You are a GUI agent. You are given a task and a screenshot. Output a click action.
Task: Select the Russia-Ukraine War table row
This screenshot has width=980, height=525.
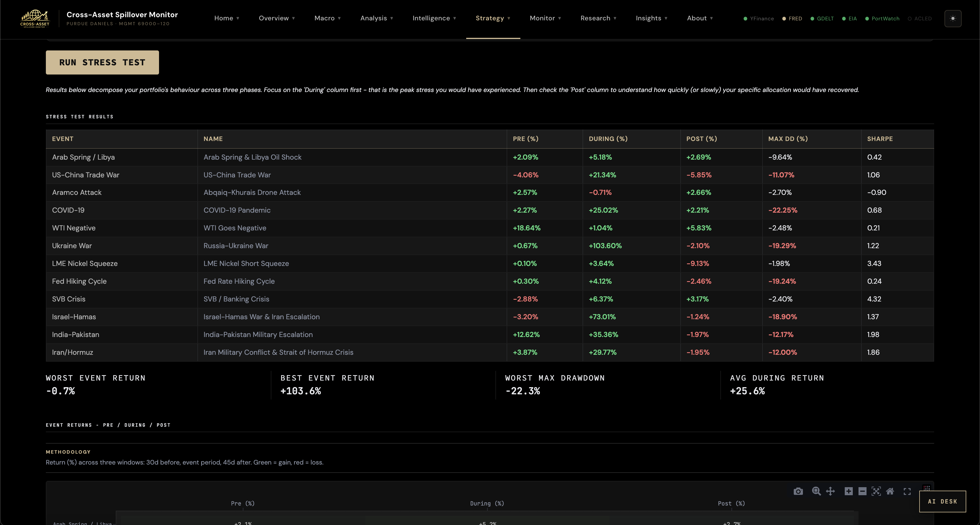coord(490,246)
